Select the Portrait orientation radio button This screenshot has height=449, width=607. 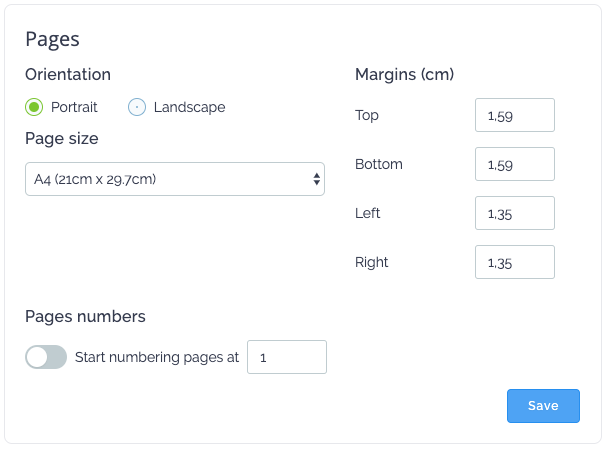pos(34,107)
